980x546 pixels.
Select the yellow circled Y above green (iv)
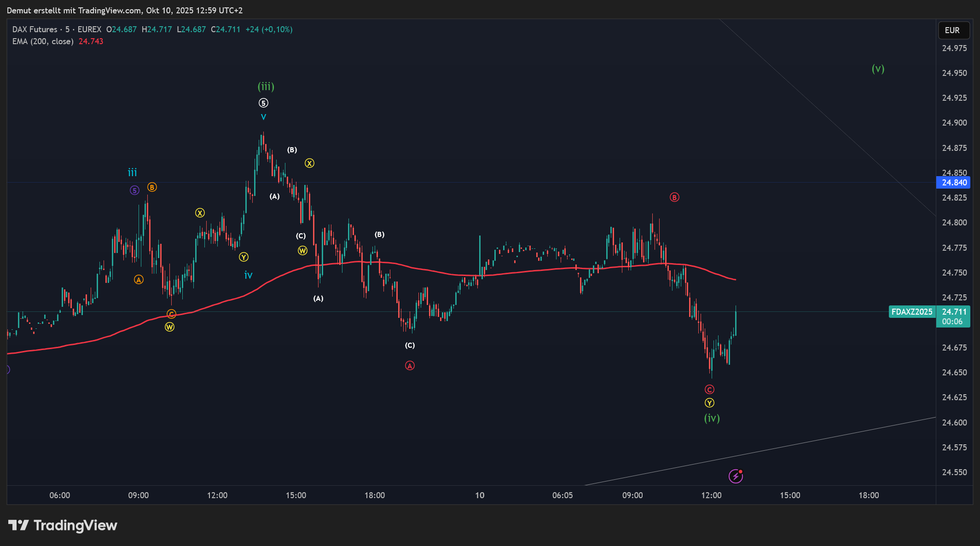[x=709, y=403]
